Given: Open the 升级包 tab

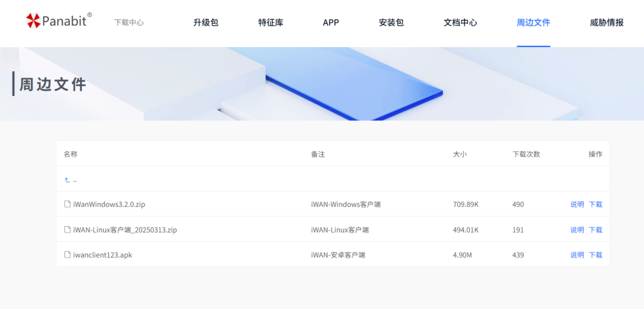Looking at the screenshot, I should coord(206,23).
